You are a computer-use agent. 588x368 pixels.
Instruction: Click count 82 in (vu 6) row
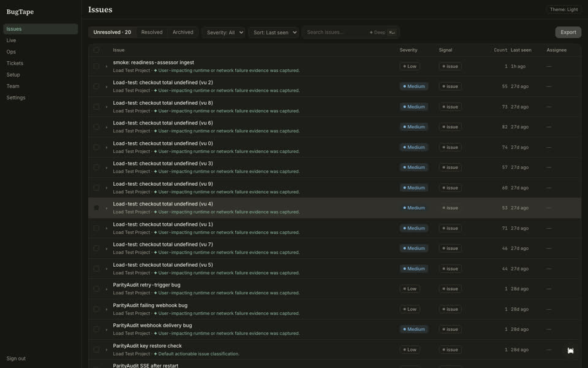click(505, 127)
